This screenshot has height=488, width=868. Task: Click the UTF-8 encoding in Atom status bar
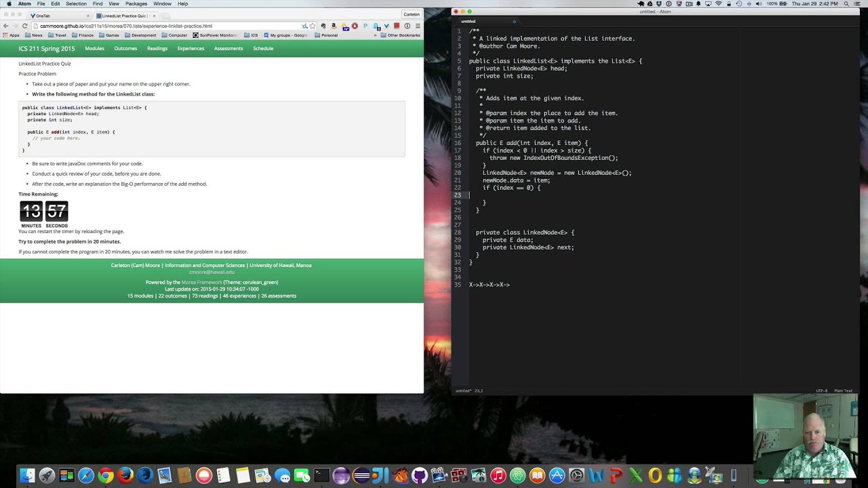tap(822, 391)
